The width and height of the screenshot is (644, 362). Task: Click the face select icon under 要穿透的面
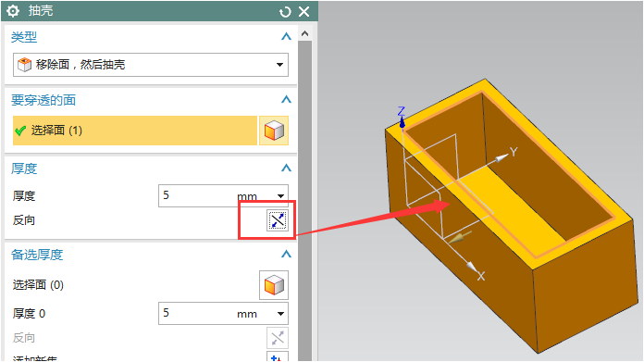click(274, 131)
